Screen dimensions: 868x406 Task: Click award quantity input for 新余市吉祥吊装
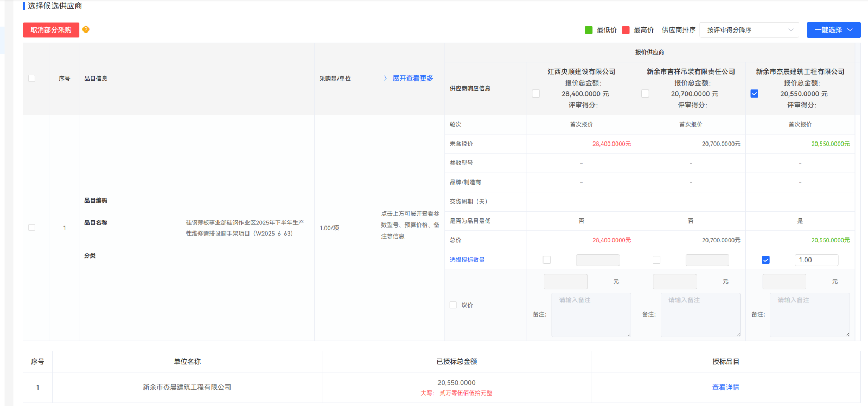(x=707, y=260)
